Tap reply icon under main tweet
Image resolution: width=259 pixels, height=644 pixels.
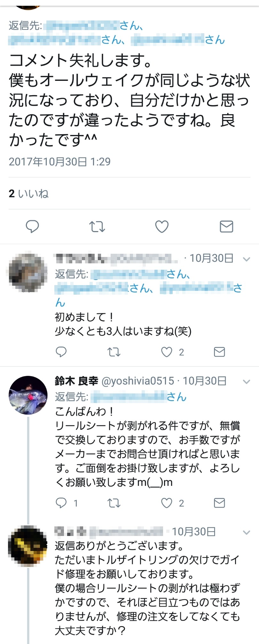coord(32,227)
